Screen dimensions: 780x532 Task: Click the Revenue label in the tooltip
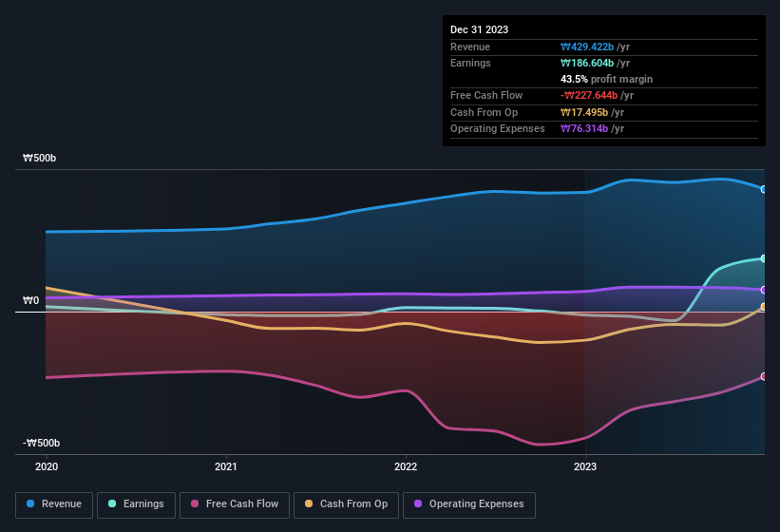470,47
